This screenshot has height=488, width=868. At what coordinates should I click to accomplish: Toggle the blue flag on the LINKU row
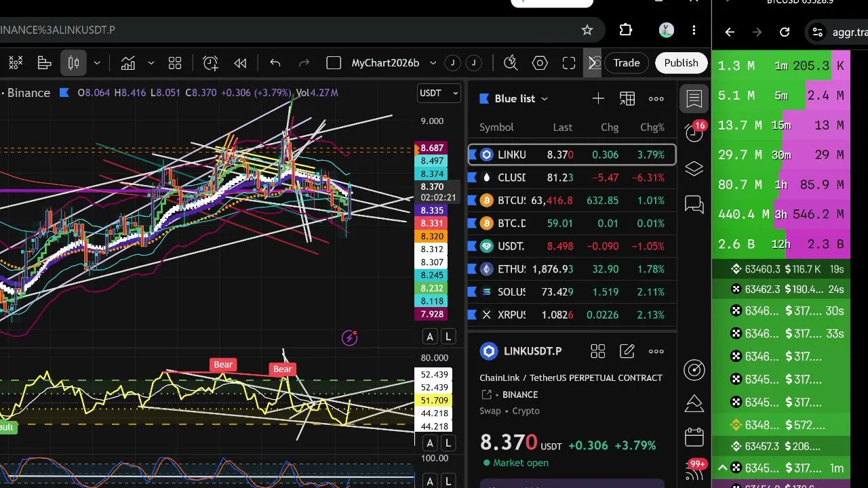(473, 155)
